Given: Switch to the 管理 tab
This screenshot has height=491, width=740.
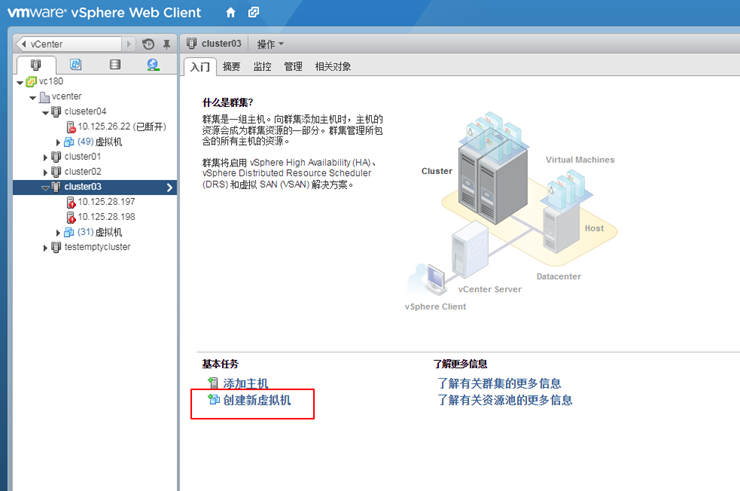Looking at the screenshot, I should [293, 66].
